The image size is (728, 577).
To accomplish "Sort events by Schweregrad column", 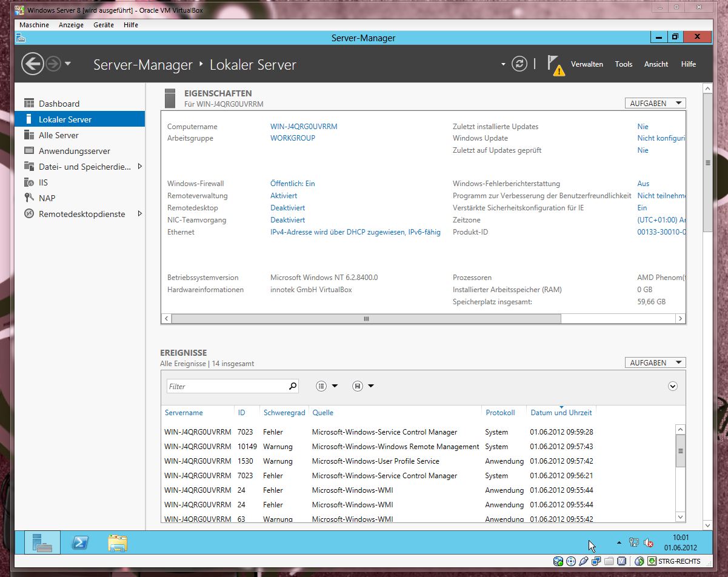I will click(284, 413).
